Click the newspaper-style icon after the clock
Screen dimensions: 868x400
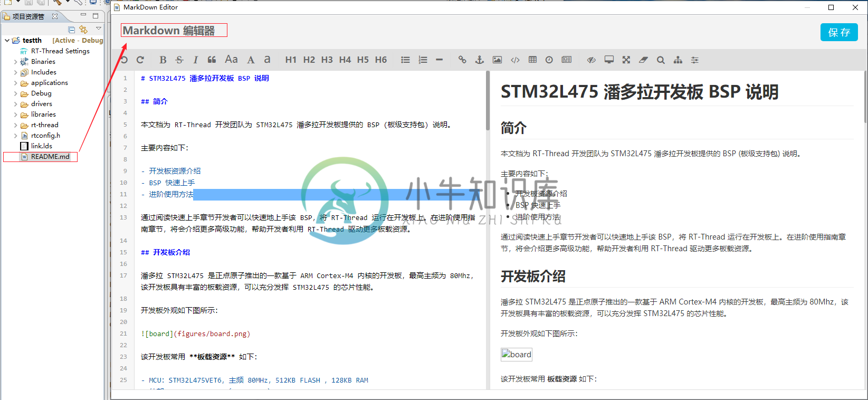[x=567, y=60]
